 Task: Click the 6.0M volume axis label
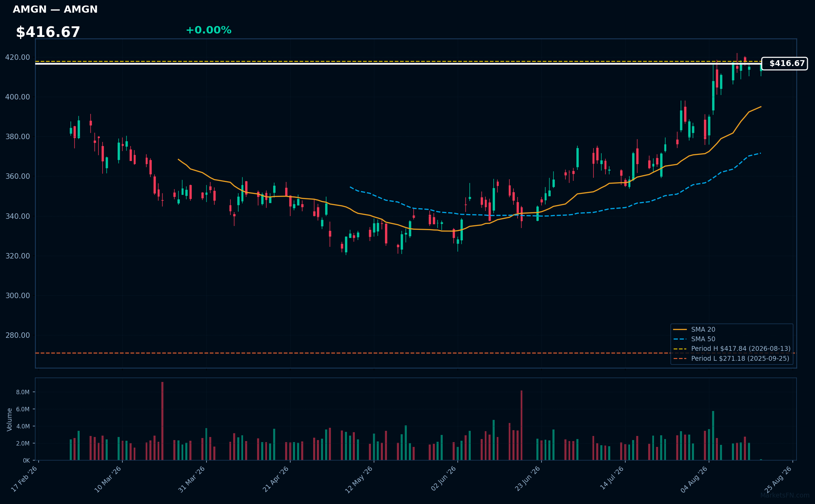click(23, 409)
